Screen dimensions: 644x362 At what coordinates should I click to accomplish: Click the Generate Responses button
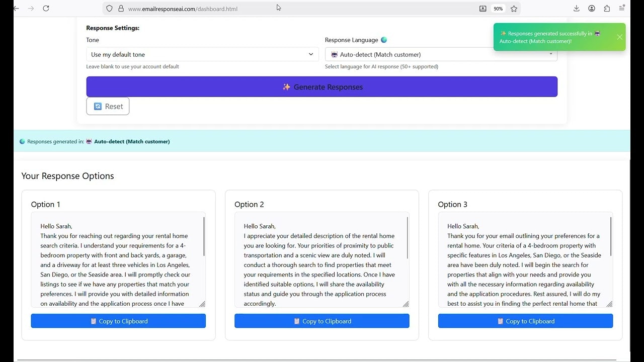[x=322, y=86]
